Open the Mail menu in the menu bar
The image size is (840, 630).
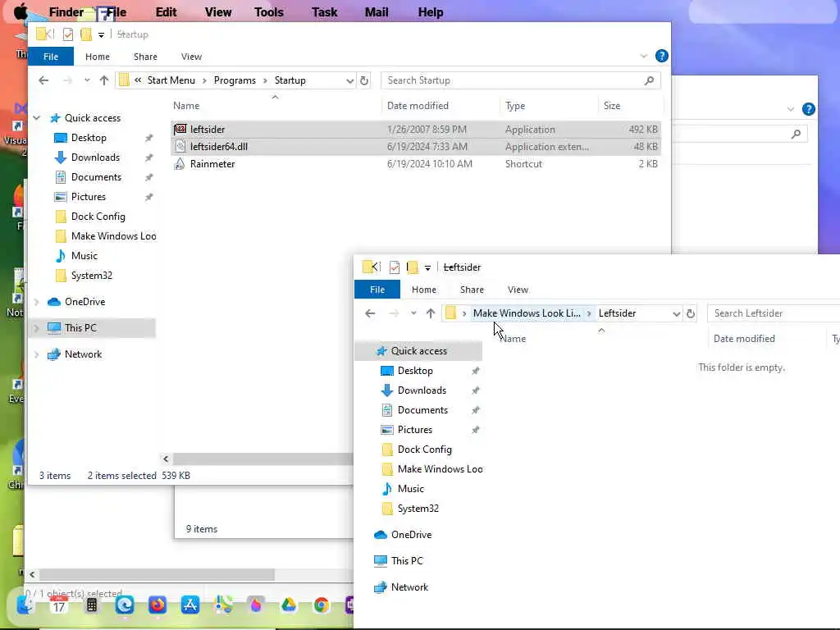point(377,11)
